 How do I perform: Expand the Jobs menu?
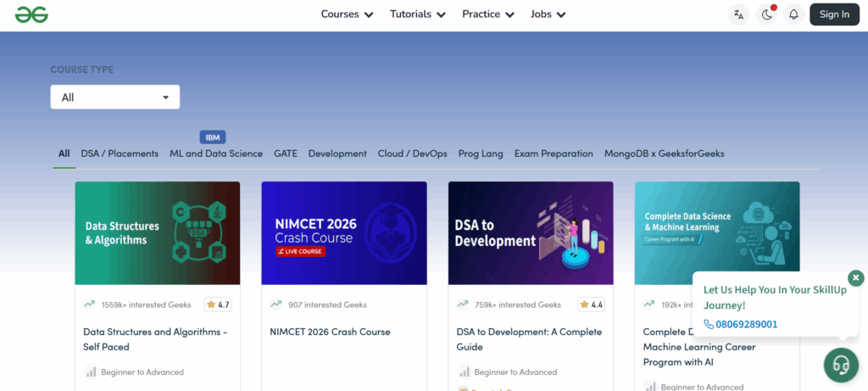548,14
